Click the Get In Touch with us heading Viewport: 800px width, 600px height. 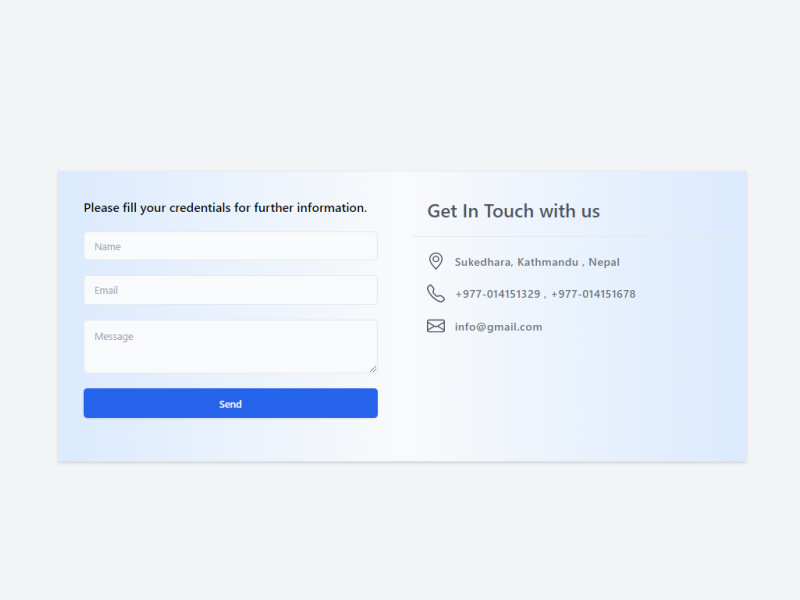(514, 211)
